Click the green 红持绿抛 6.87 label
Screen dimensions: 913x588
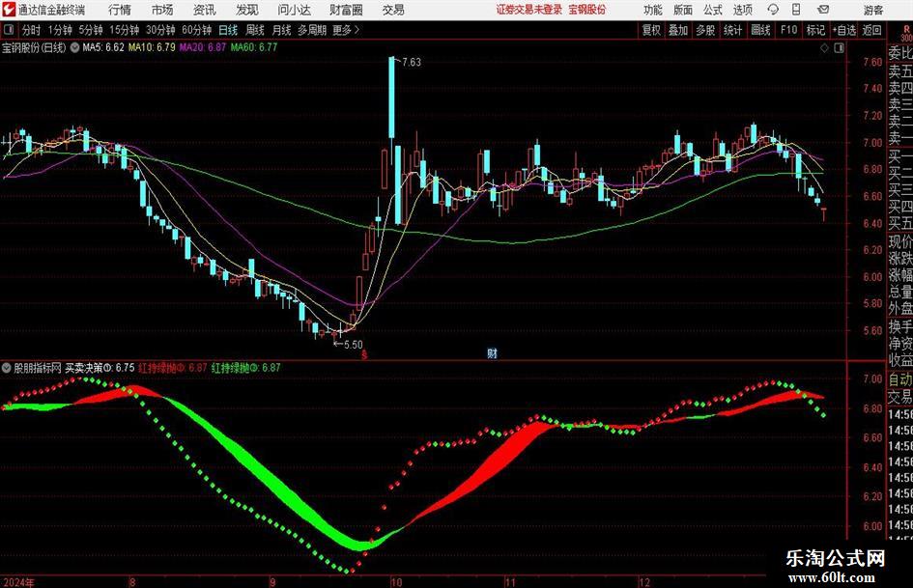(246, 368)
